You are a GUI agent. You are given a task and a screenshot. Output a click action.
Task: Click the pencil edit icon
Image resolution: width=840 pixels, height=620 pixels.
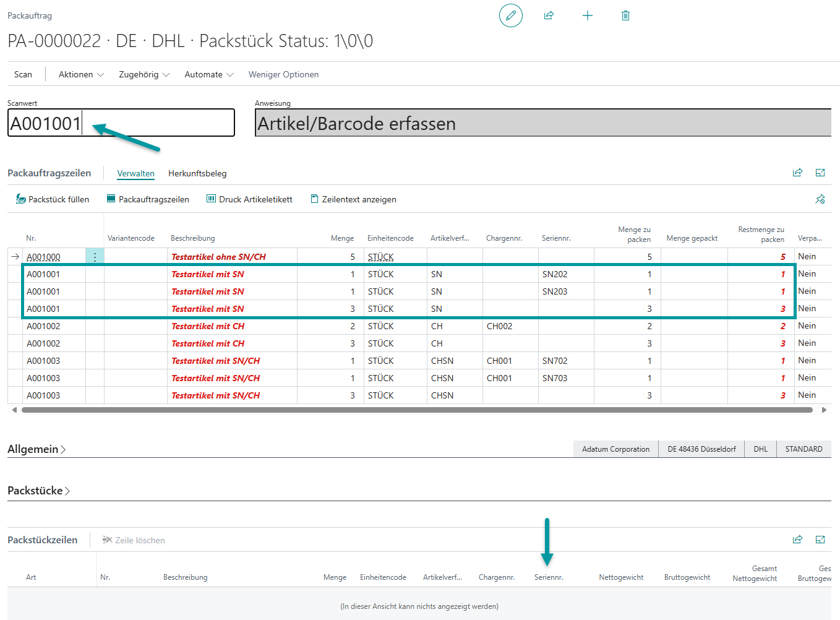click(x=510, y=15)
